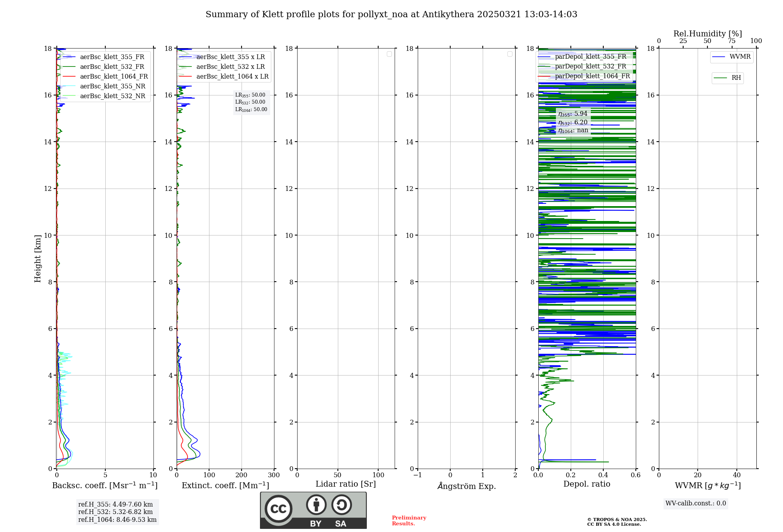
Task: Click the Creative Commons CC logo icon
Action: (278, 509)
